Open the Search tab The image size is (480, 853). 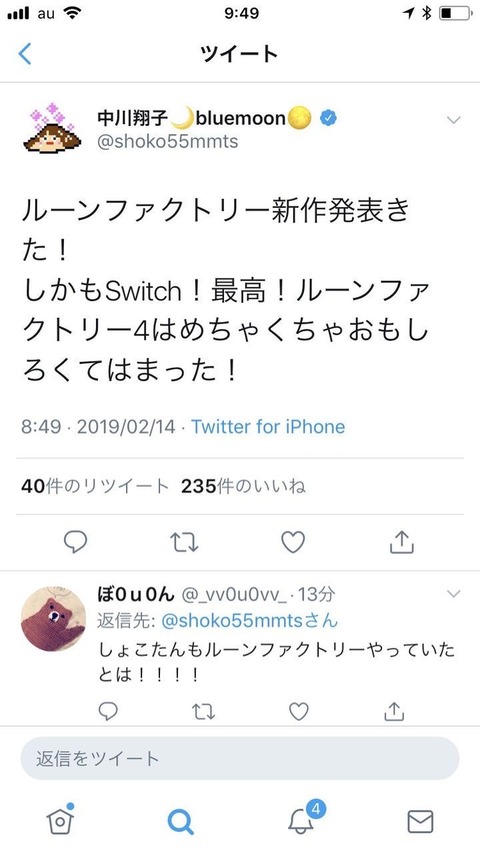point(180,821)
